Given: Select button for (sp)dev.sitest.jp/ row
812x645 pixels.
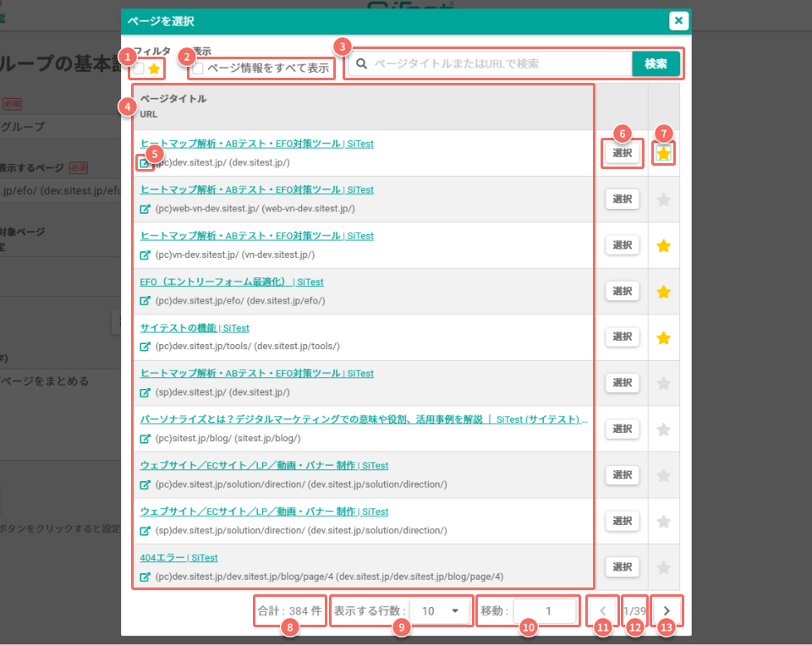Looking at the screenshot, I should 622,383.
